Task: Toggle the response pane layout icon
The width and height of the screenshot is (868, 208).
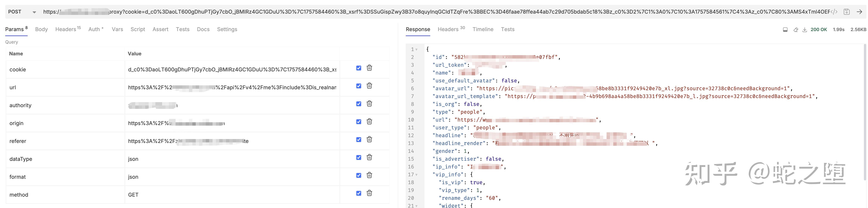Action: [x=785, y=30]
